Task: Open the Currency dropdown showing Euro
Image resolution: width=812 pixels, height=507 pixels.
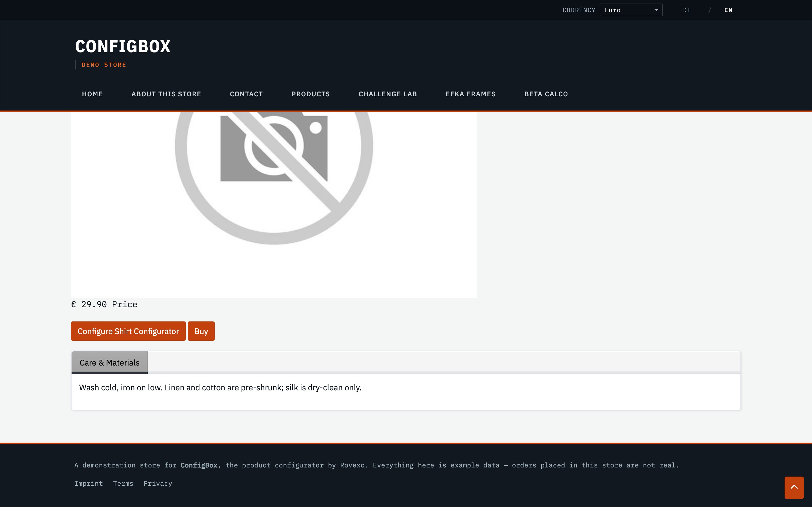Action: click(x=631, y=10)
